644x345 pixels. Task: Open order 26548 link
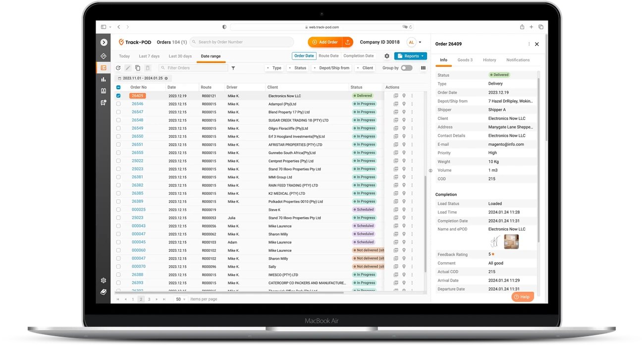point(137,120)
